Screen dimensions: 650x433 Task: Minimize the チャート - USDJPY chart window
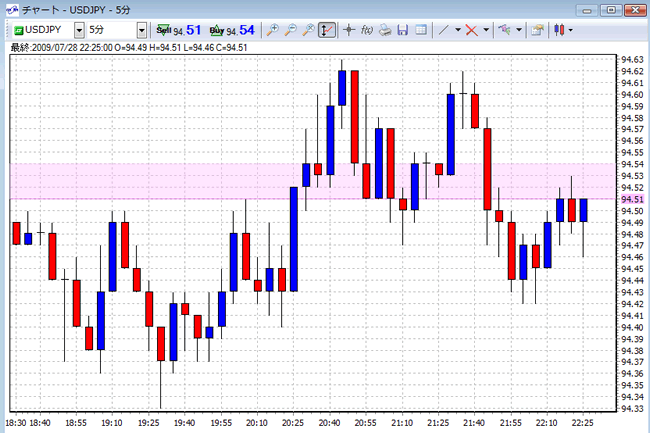pyautogui.click(x=587, y=10)
